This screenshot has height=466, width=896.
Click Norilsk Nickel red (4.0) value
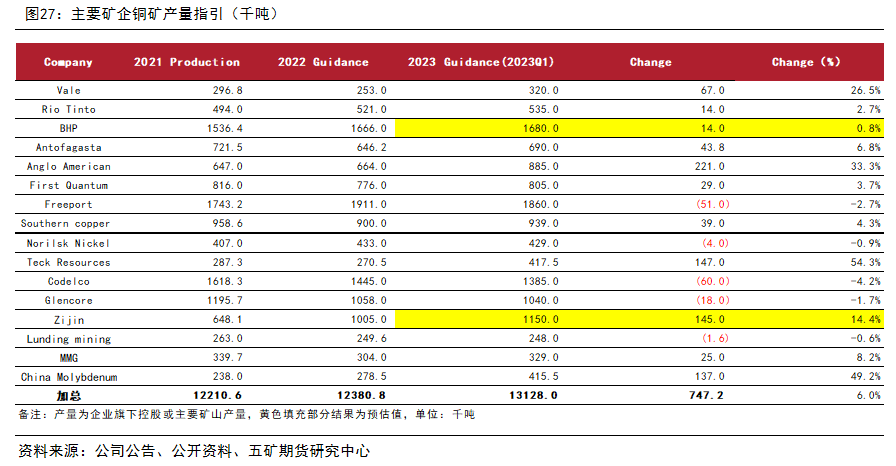(715, 243)
